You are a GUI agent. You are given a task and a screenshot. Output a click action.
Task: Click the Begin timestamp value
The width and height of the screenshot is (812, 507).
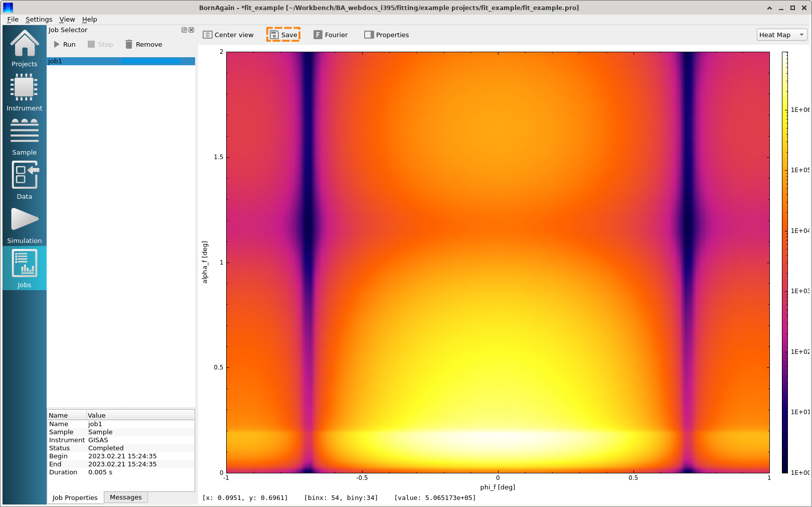click(140, 456)
